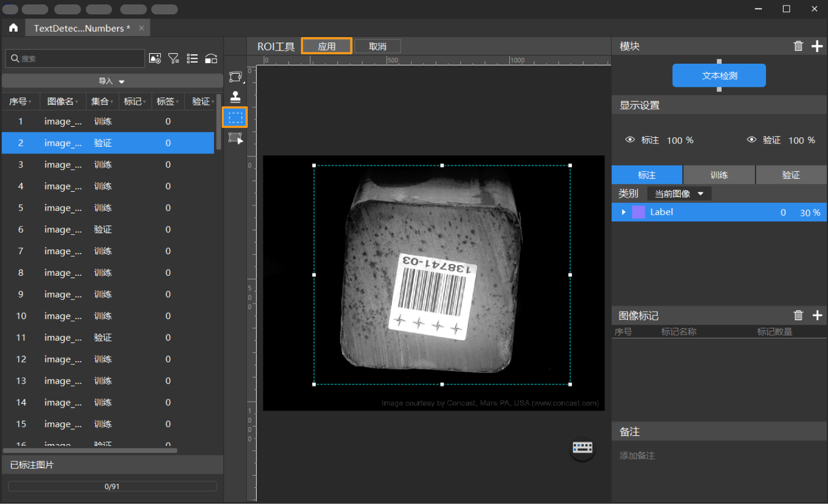828x504 pixels.
Task: Open the 导入 import dropdown
Action: coord(112,81)
